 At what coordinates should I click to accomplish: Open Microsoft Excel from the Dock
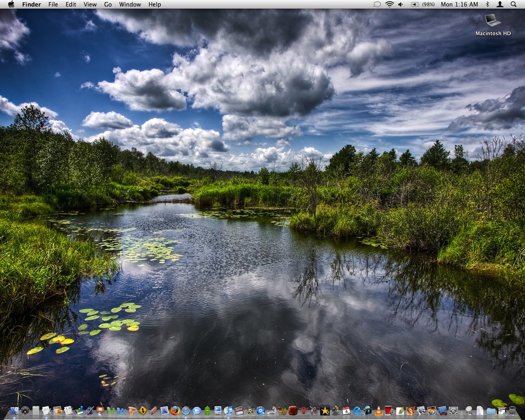pos(111,410)
